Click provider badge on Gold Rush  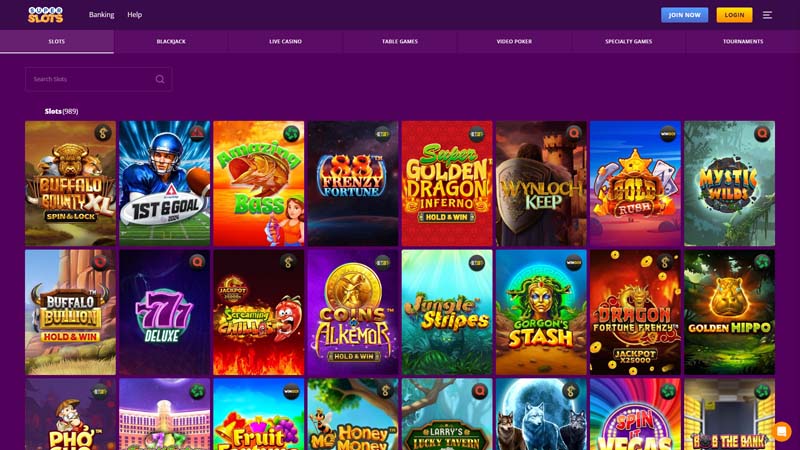(667, 134)
